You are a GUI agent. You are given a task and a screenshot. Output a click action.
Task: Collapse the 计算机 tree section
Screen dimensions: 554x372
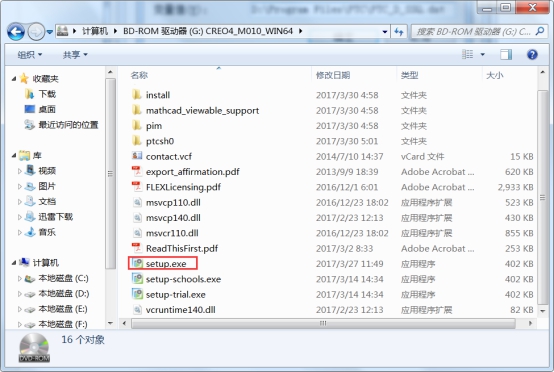pyautogui.click(x=14, y=262)
